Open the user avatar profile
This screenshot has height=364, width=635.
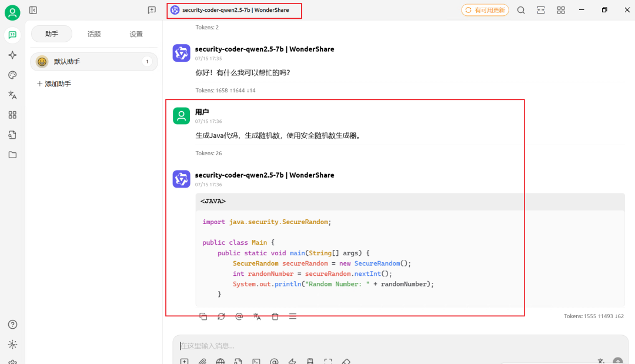[12, 12]
